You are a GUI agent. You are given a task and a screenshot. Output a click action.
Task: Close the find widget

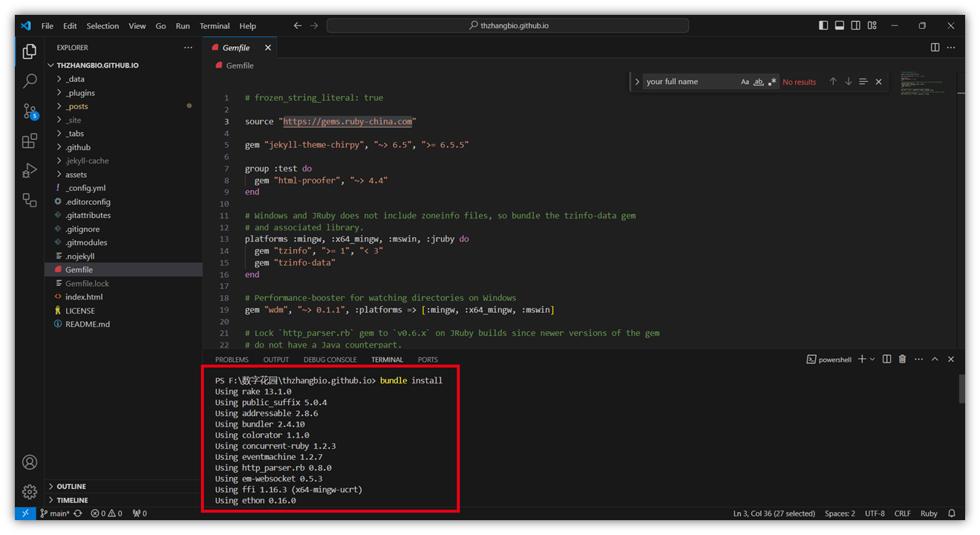click(879, 82)
